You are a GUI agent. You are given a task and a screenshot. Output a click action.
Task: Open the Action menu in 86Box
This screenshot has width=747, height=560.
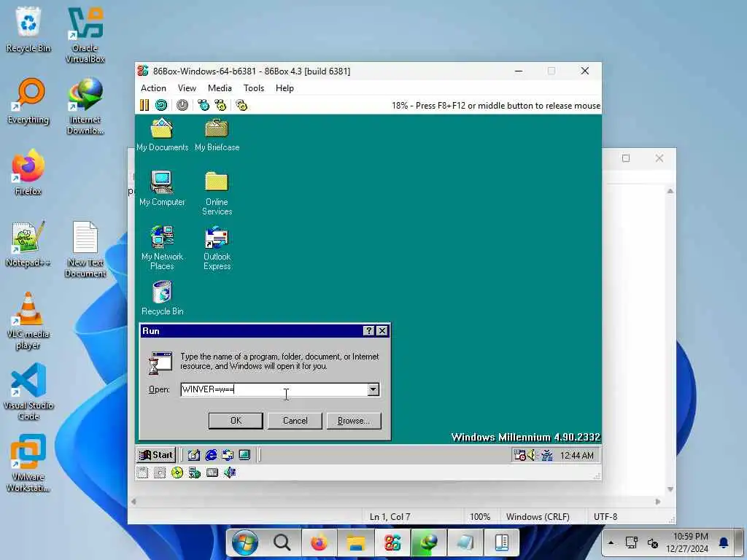[153, 88]
